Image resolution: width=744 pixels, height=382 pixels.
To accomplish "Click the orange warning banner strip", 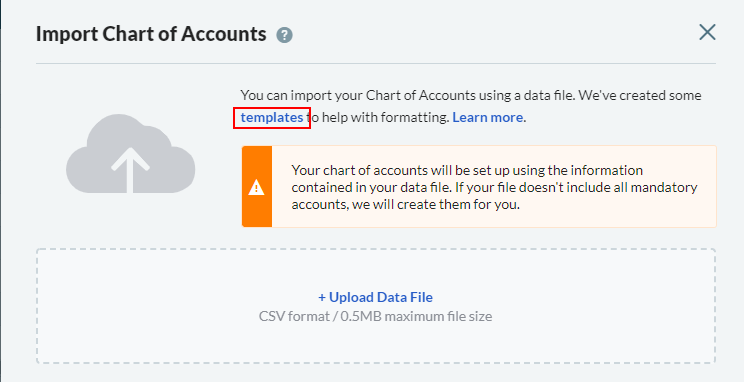I will pos(257,186).
